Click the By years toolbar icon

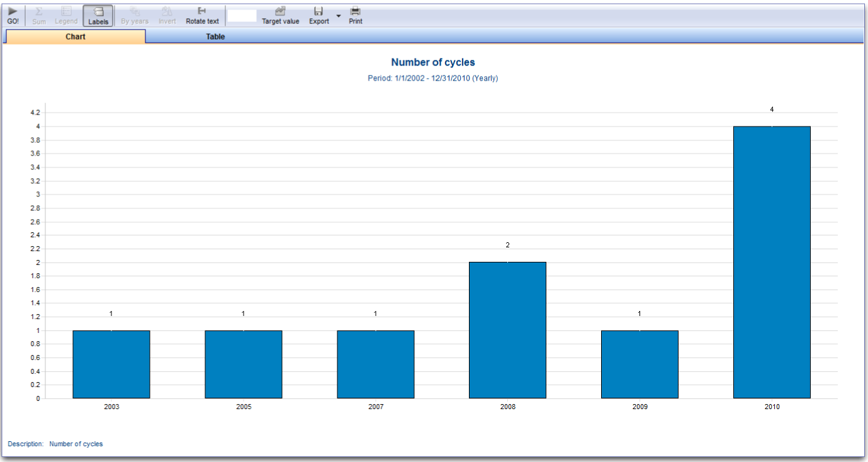135,16
